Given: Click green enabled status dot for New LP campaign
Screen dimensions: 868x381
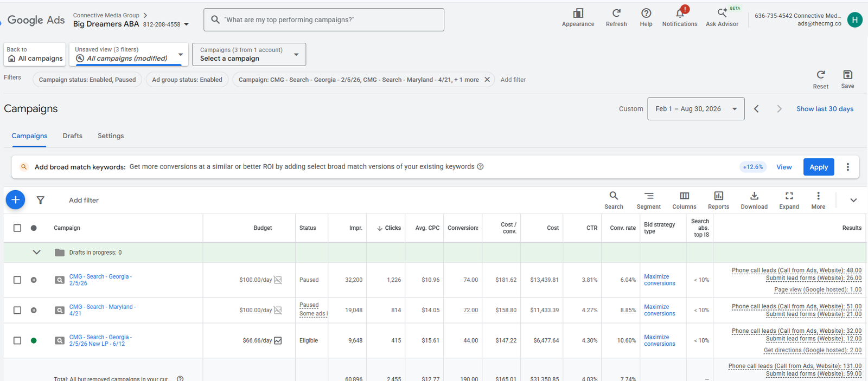Looking at the screenshot, I should tap(34, 341).
